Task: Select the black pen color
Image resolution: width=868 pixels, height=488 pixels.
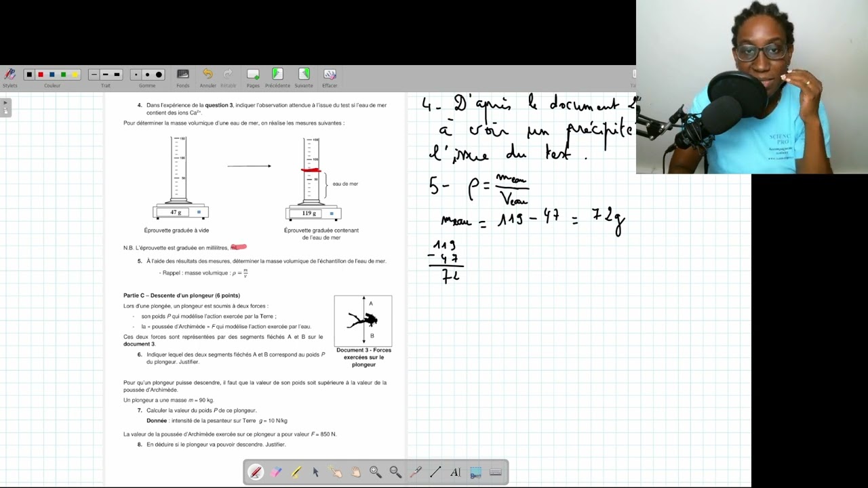Action: 29,75
